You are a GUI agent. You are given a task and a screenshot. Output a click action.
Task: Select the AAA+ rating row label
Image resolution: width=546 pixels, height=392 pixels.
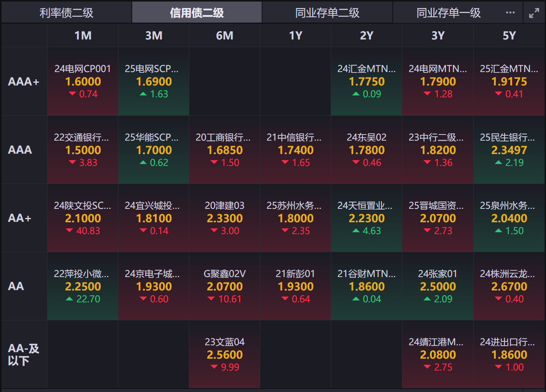tap(24, 82)
